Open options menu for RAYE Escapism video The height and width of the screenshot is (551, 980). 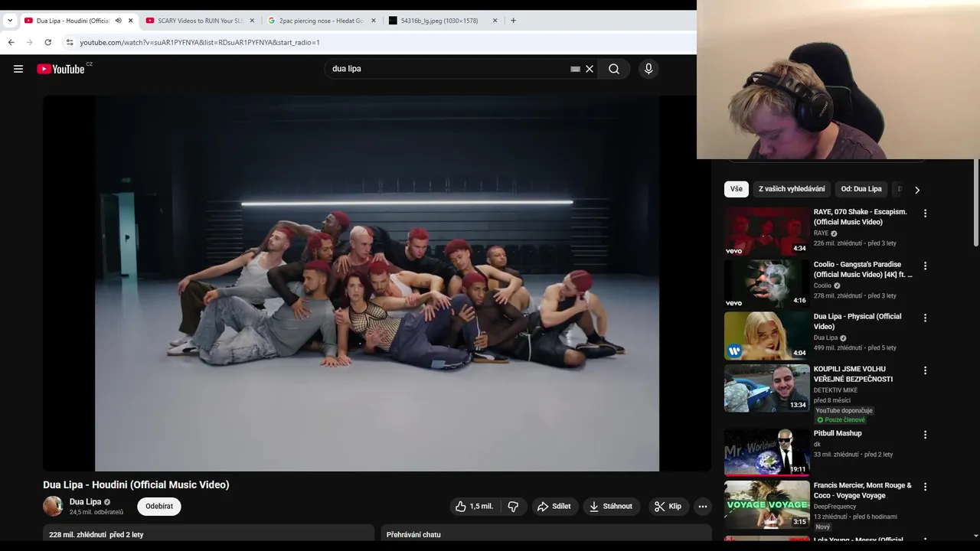pos(925,214)
